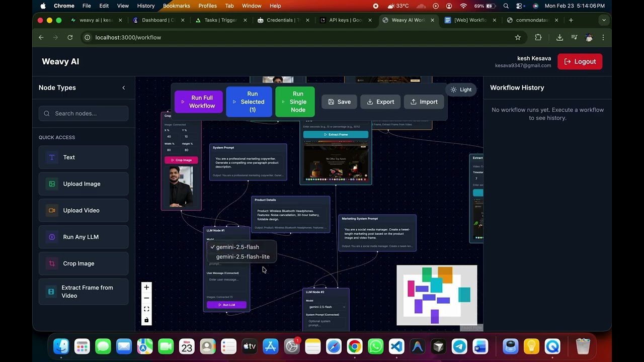The width and height of the screenshot is (644, 362).
Task: Click Run LLM on LLM Node #1
Action: coord(226,305)
